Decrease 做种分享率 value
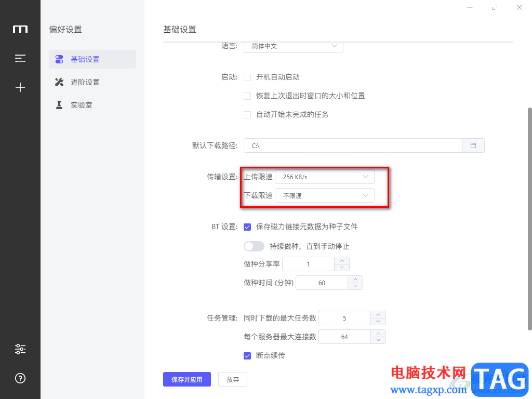The height and width of the screenshot is (399, 532). 342,268
